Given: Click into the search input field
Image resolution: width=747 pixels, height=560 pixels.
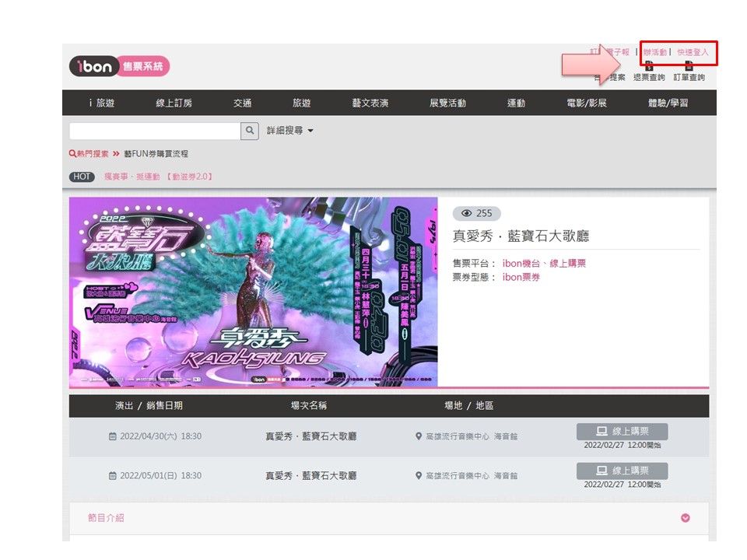Looking at the screenshot, I should (x=155, y=131).
